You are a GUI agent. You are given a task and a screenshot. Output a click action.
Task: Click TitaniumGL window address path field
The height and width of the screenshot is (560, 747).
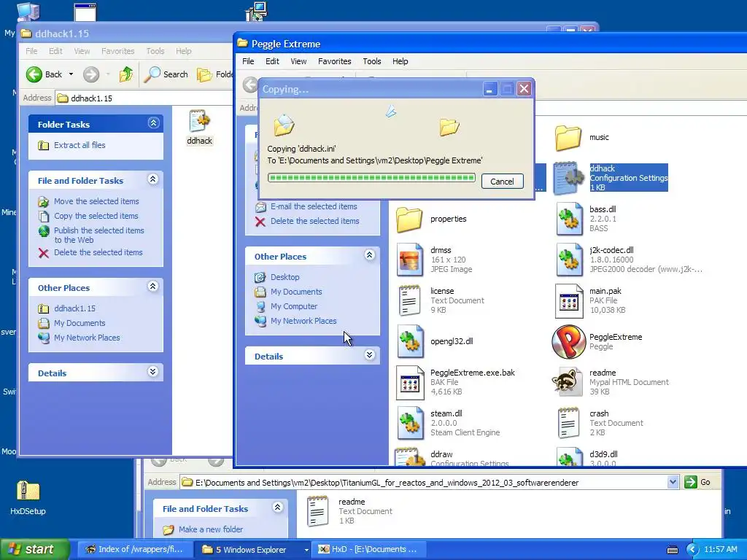424,483
